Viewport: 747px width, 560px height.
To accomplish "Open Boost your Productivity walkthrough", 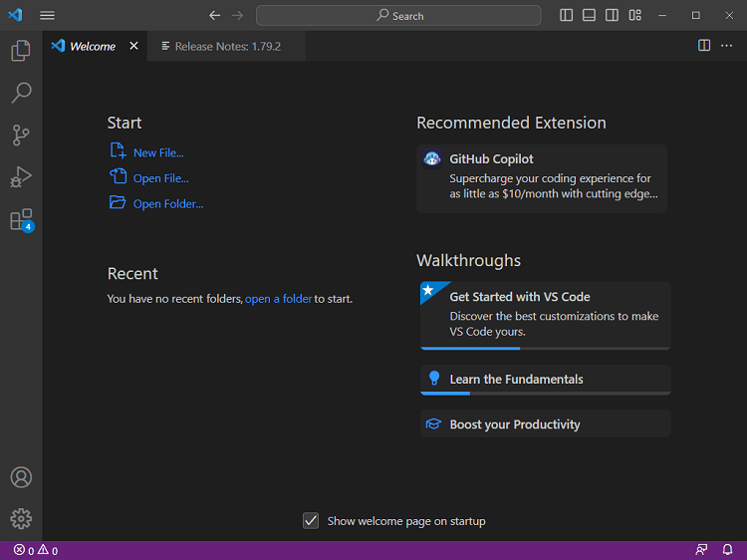I will coord(546,423).
